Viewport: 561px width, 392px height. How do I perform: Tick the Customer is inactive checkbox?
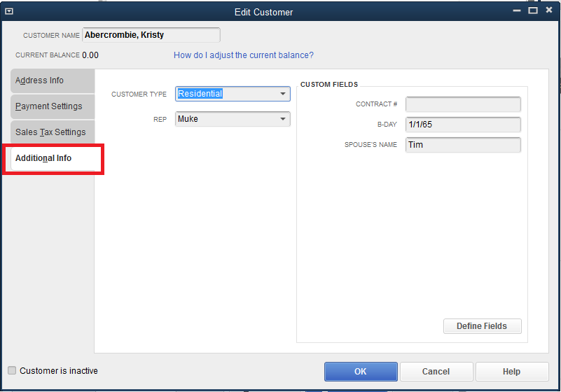[12, 370]
